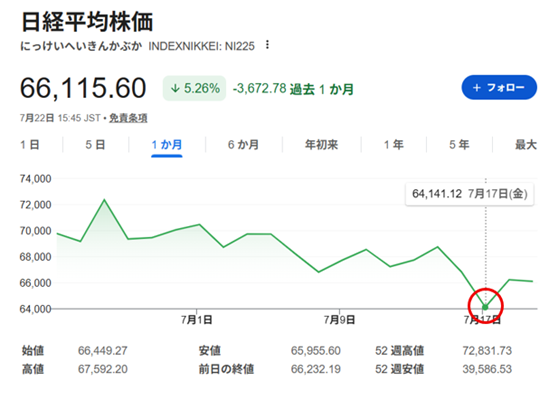Open the 免責条項 disclaimer link
The height and width of the screenshot is (400, 549).
128,118
